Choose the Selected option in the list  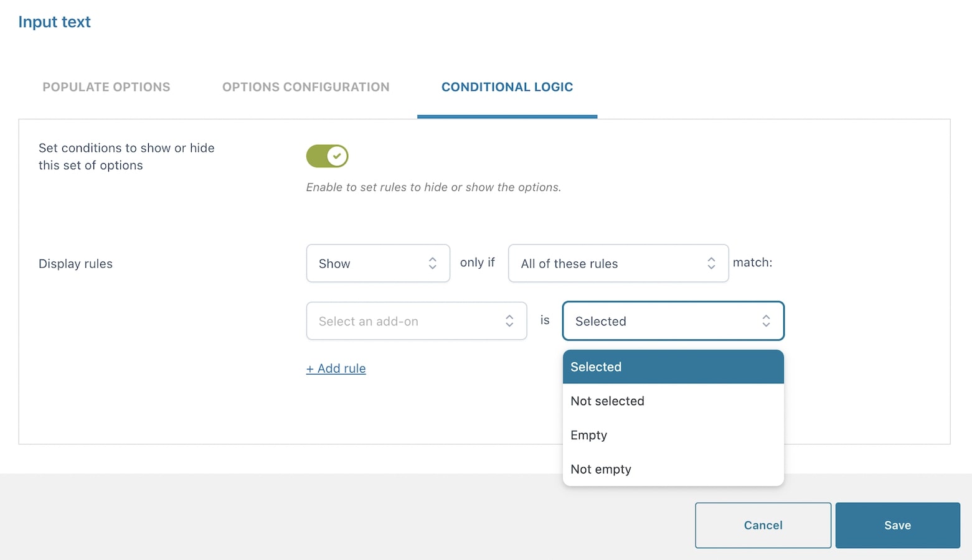(x=673, y=367)
